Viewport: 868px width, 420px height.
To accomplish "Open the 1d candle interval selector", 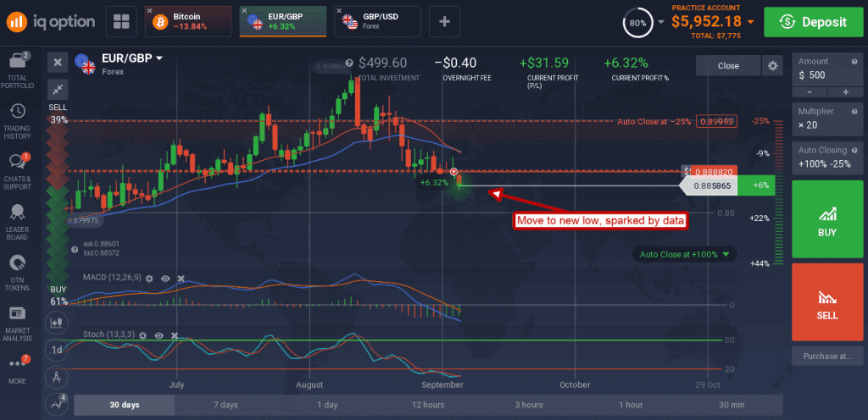I will click(x=57, y=350).
